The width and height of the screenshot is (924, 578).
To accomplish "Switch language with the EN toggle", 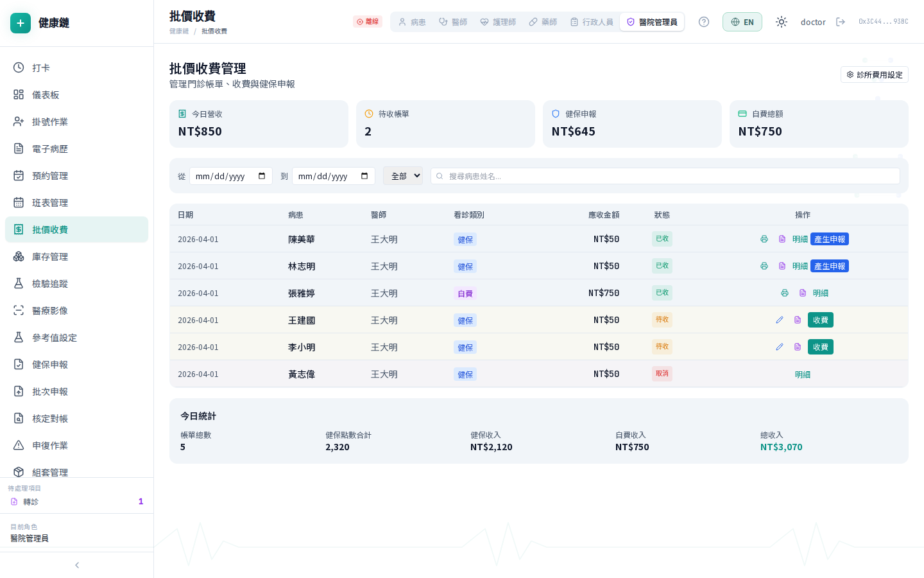I will (x=742, y=22).
